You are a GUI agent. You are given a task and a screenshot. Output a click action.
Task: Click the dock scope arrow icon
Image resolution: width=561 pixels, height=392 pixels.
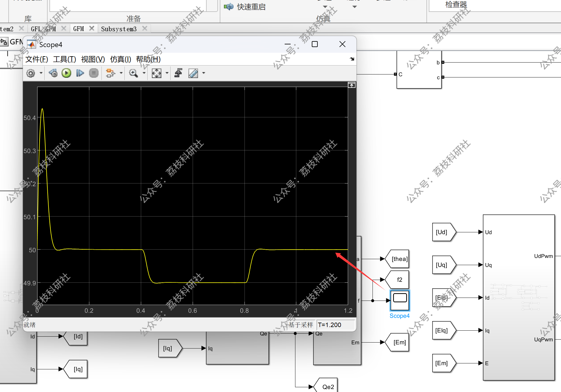click(352, 59)
